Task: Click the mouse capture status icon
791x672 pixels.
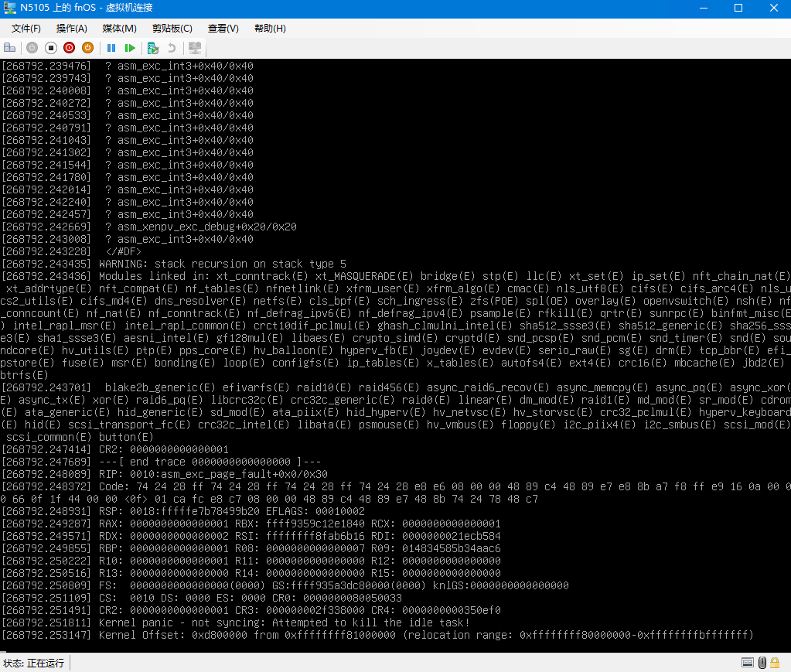Action: pos(762,663)
